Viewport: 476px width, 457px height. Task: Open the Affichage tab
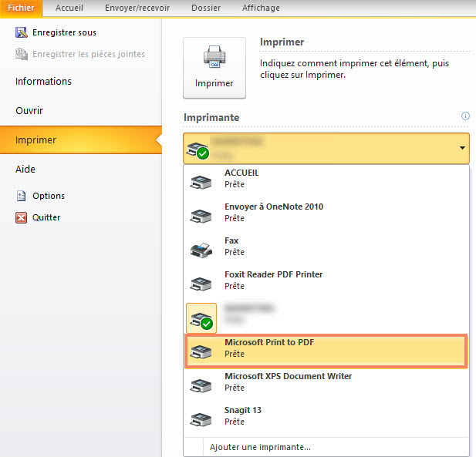coord(261,8)
